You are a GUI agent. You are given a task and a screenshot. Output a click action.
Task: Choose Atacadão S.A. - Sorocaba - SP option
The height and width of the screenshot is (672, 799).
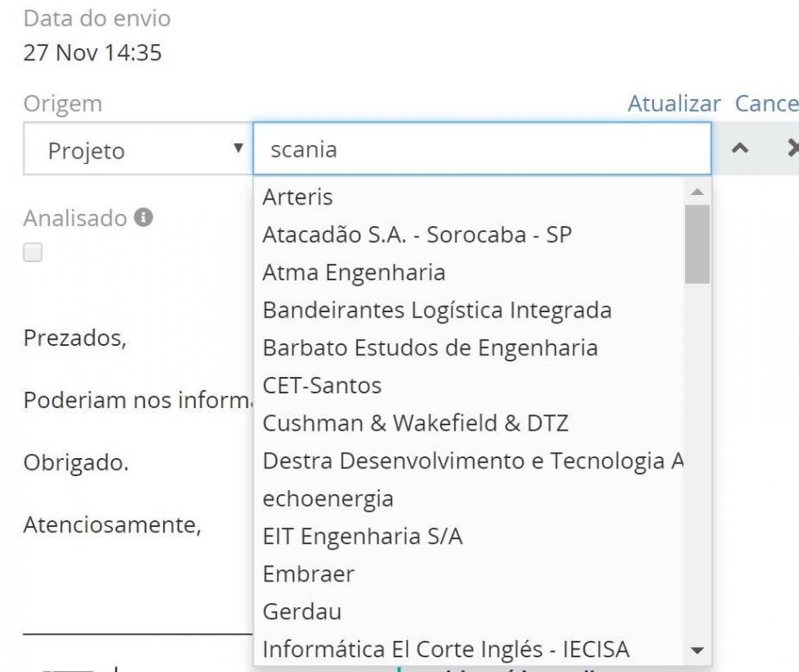coord(418,236)
